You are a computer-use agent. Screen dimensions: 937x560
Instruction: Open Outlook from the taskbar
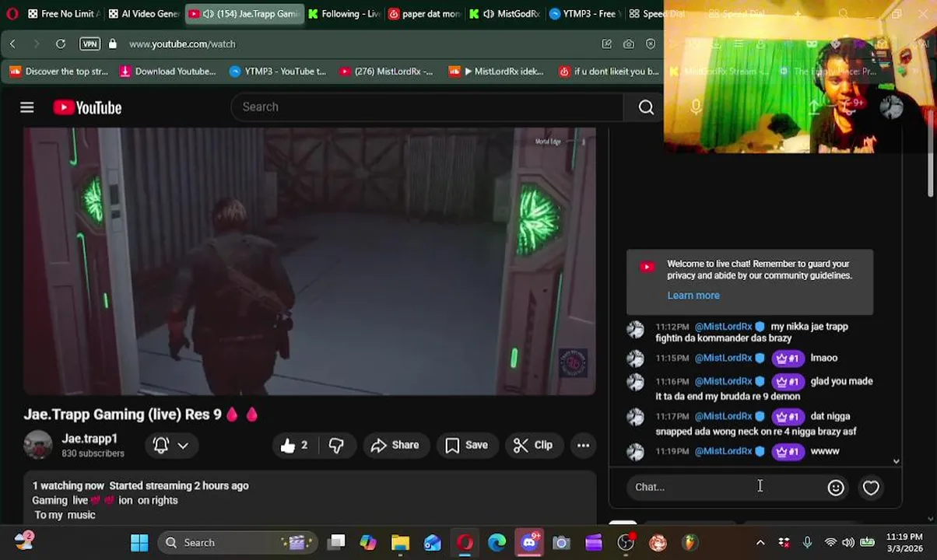(433, 543)
